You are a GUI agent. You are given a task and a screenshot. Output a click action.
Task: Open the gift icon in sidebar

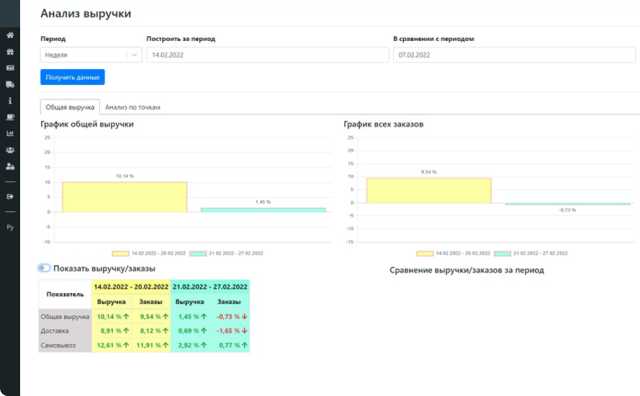[x=10, y=52]
